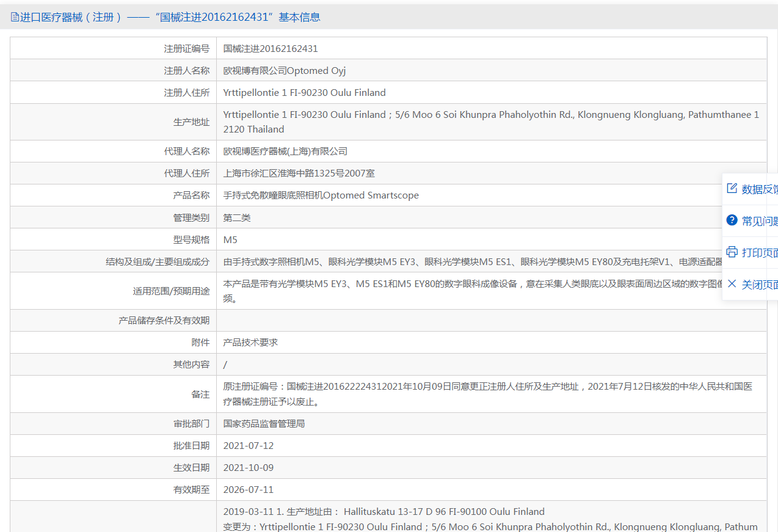Click the 附件 label
Image resolution: width=778 pixels, height=532 pixels.
tap(200, 343)
